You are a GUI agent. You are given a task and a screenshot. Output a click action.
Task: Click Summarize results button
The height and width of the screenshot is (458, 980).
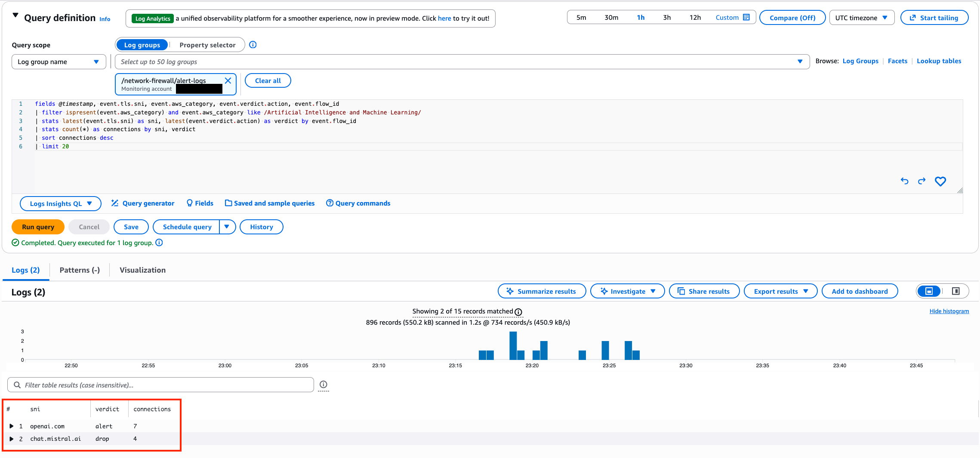[x=542, y=291]
